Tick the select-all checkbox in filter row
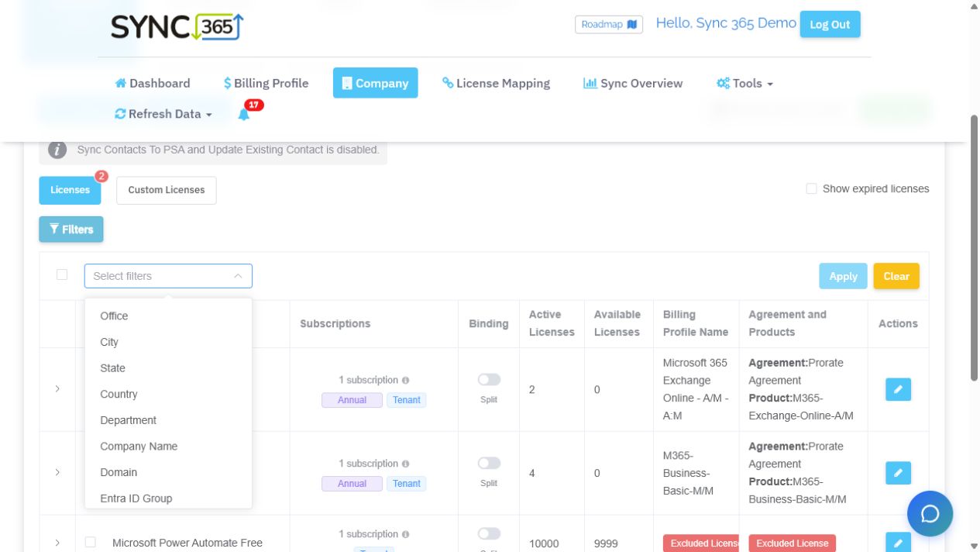The height and width of the screenshot is (552, 980). click(62, 274)
